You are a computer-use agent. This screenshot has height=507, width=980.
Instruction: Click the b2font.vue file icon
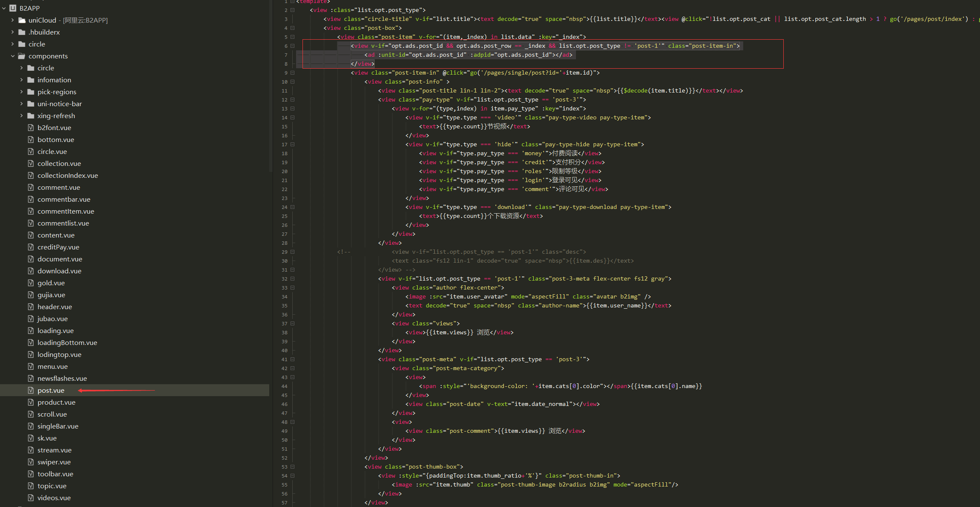31,127
